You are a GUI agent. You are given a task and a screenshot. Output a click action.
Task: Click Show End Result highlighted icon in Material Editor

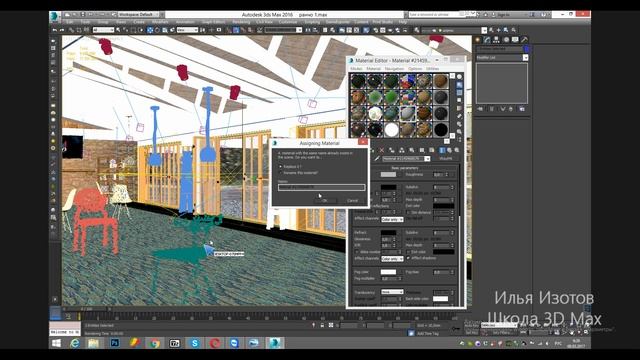(442, 150)
